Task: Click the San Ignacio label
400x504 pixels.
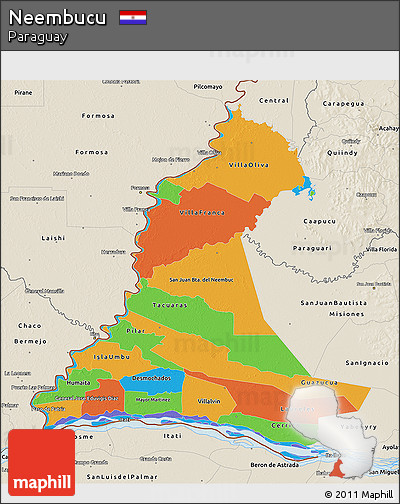Action: tap(367, 363)
